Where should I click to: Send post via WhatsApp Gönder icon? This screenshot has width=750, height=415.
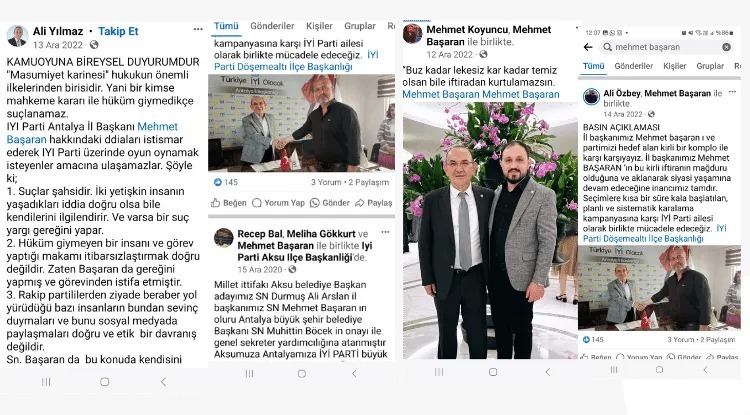point(330,203)
